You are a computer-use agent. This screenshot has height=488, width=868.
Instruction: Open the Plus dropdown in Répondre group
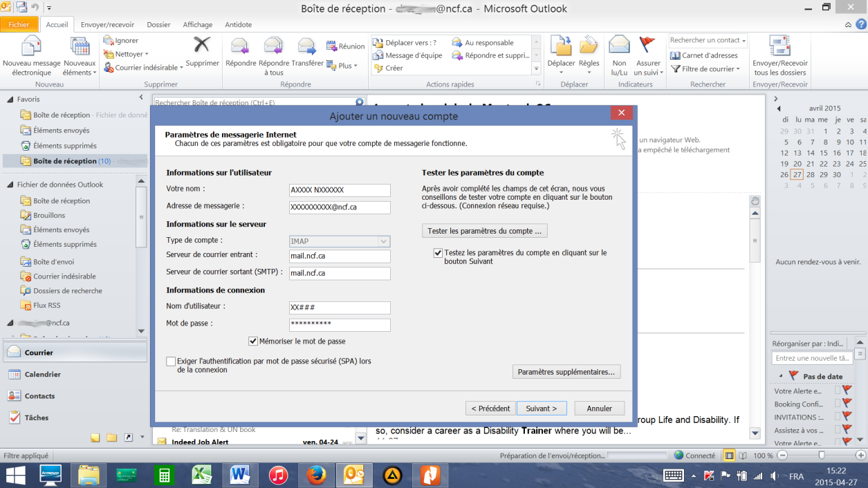(342, 66)
